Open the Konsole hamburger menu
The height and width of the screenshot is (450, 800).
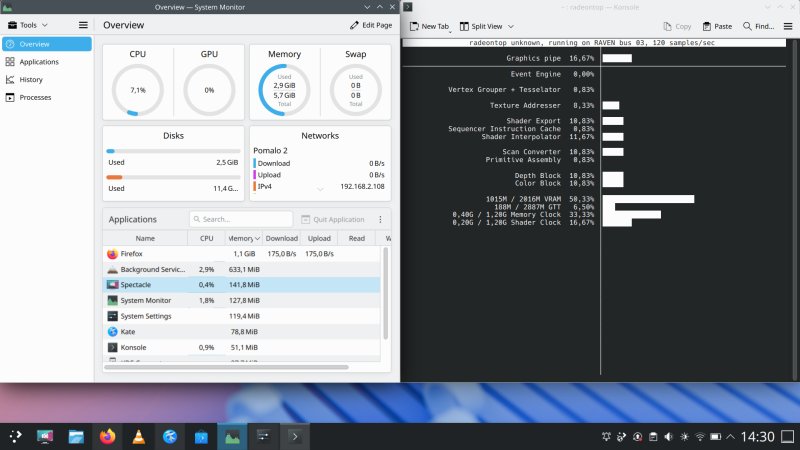[789, 26]
